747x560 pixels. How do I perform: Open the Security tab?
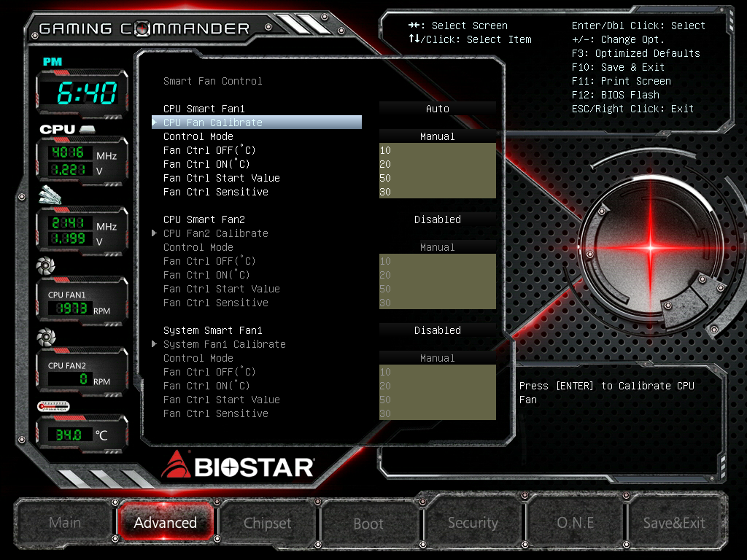(x=473, y=522)
